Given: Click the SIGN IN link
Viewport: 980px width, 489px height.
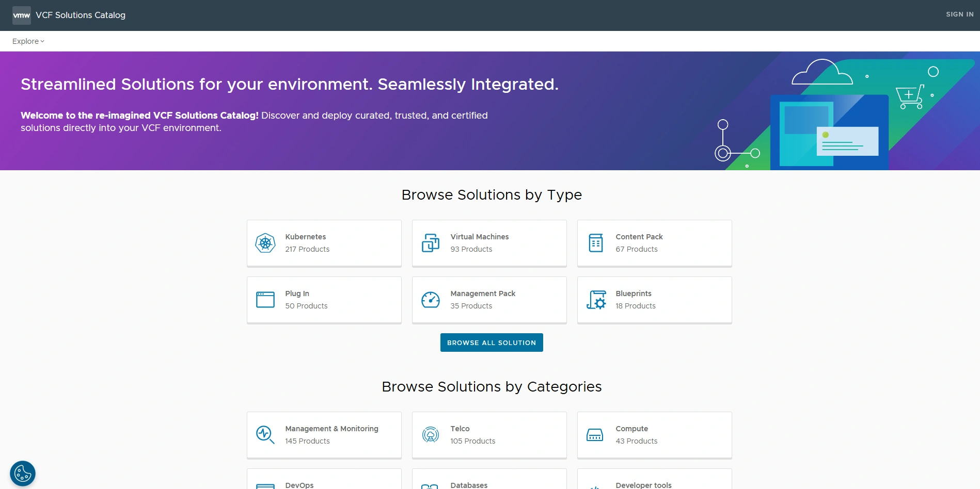Looking at the screenshot, I should coord(959,14).
